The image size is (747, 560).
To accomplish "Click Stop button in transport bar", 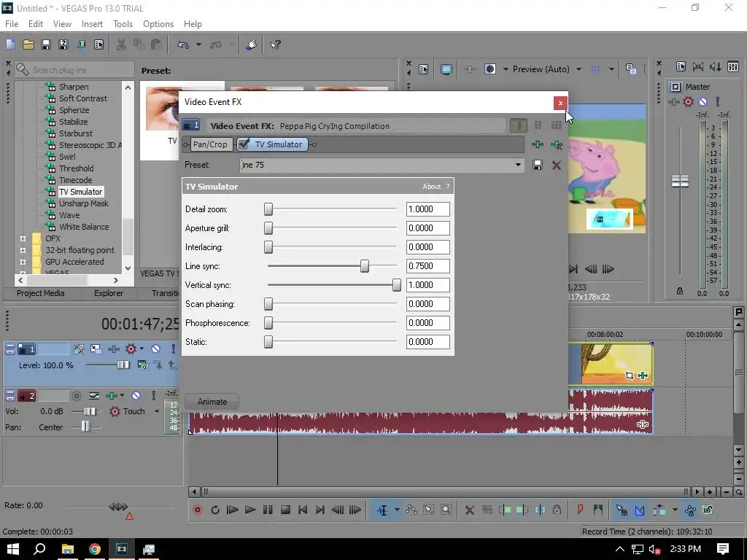I will click(285, 510).
